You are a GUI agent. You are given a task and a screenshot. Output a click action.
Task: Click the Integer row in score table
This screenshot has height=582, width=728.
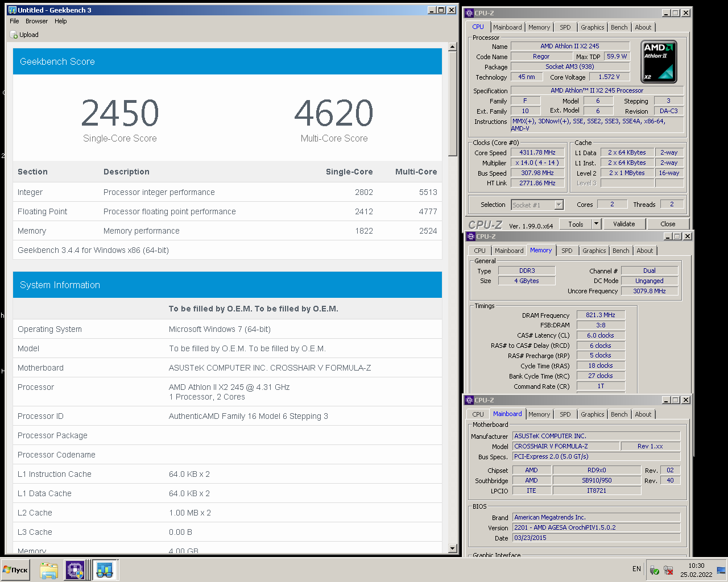click(227, 192)
